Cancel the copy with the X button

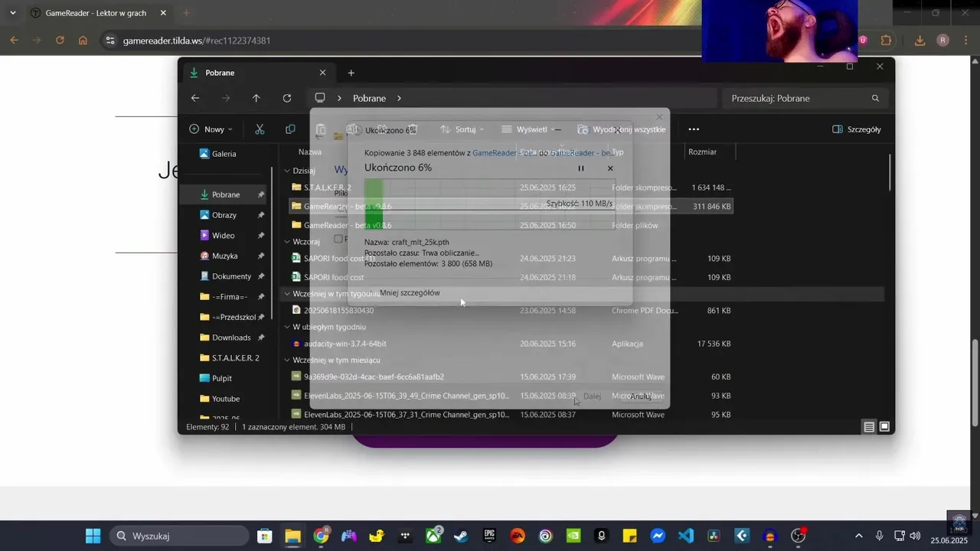(610, 168)
